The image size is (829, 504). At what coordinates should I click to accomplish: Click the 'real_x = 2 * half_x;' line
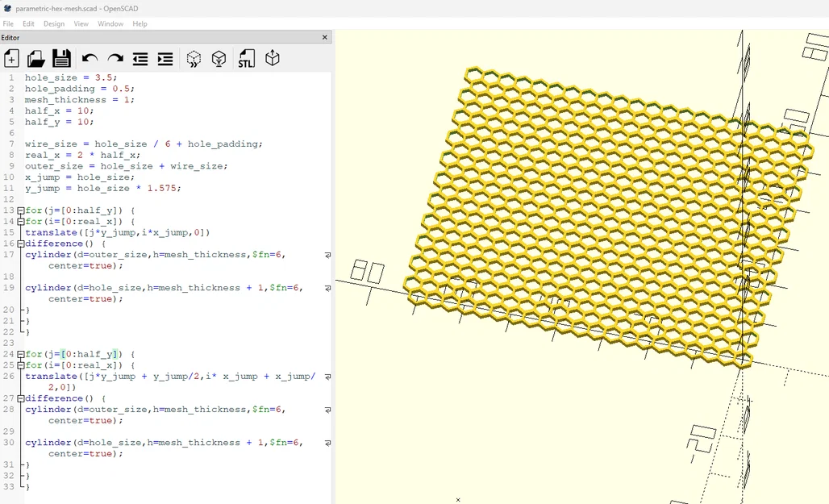coord(82,155)
